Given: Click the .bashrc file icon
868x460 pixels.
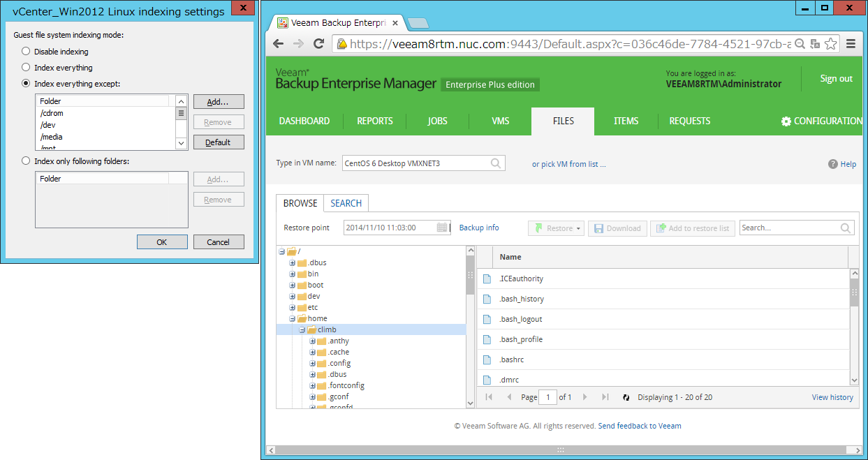Looking at the screenshot, I should click(487, 359).
